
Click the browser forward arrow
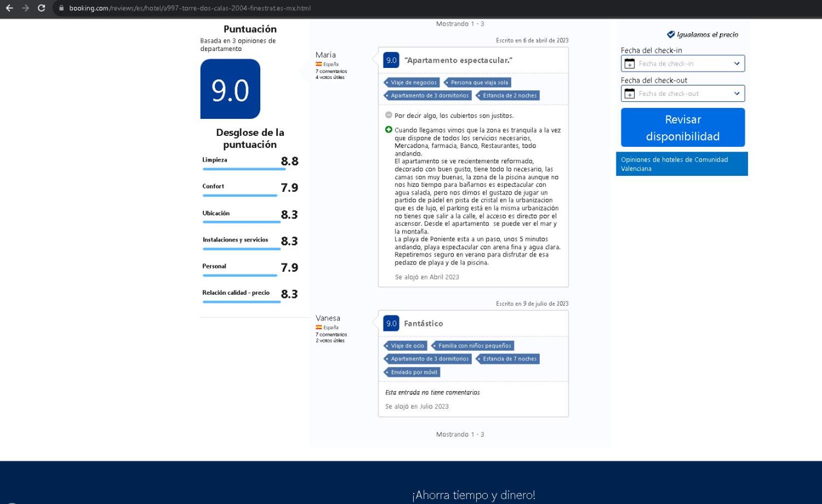pyautogui.click(x=25, y=8)
